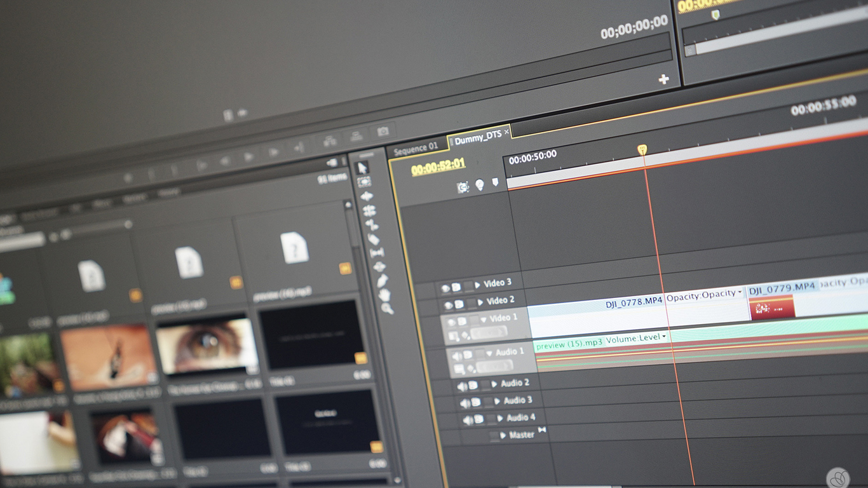Click the Snap icon under the timeline timecode
This screenshot has width=868, height=488.
(463, 187)
